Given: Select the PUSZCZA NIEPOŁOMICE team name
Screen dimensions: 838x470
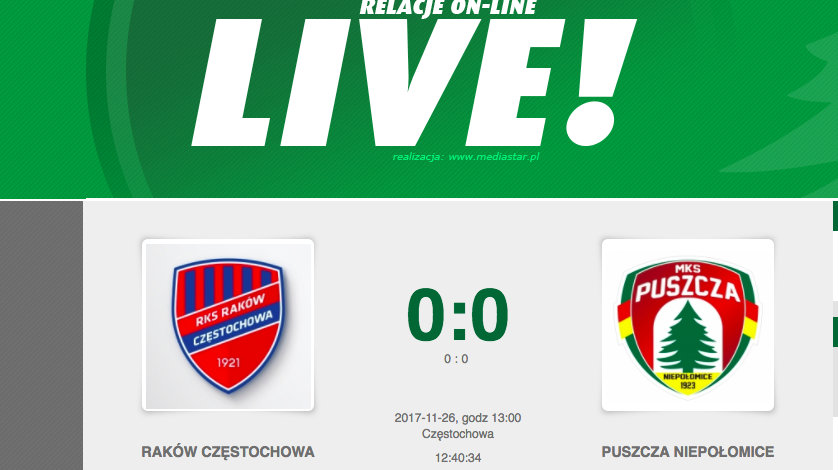Looking at the screenshot, I should (x=688, y=452).
